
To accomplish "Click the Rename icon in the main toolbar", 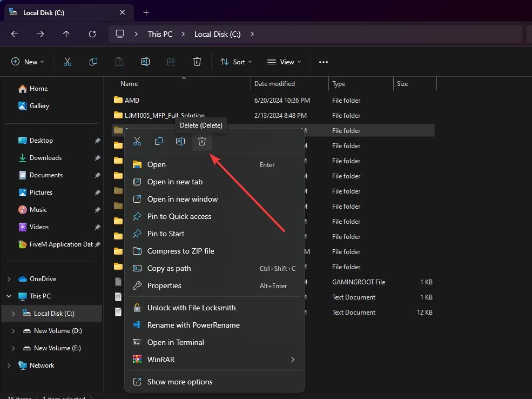I will pyautogui.click(x=145, y=62).
